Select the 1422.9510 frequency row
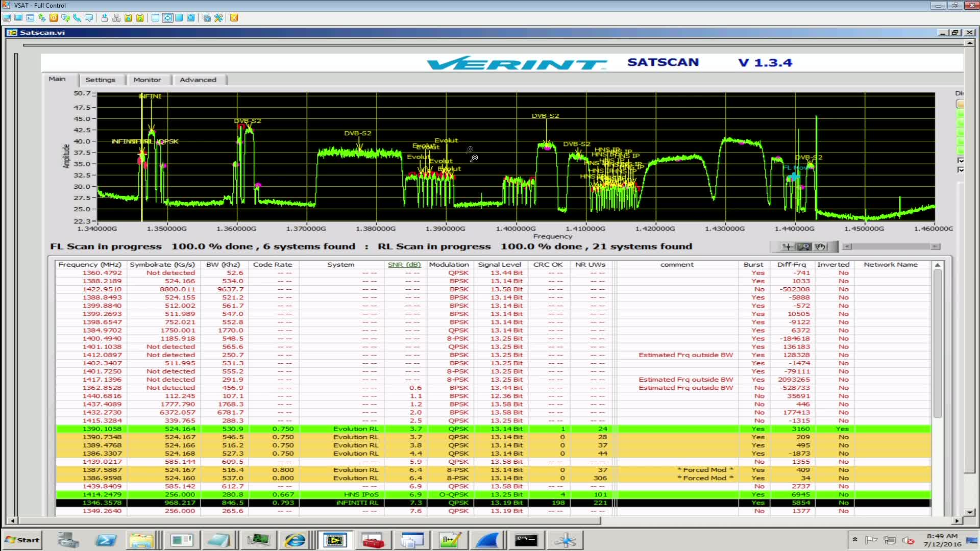The image size is (980, 551). tap(494, 289)
